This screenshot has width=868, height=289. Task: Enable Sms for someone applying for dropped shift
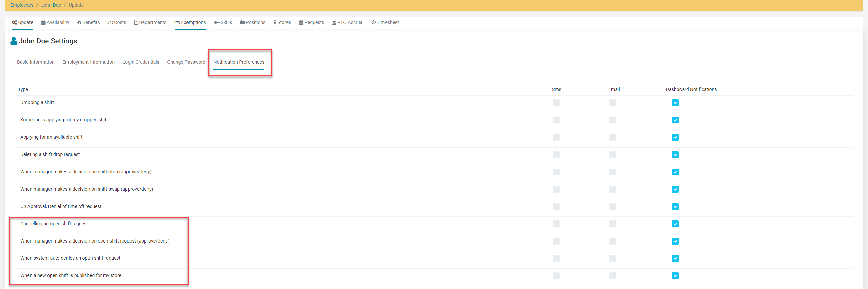coord(556,120)
